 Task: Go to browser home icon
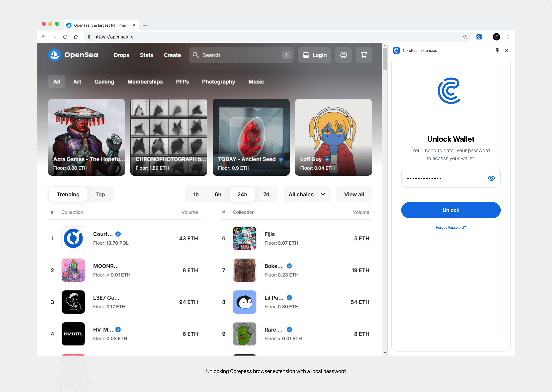[76, 37]
